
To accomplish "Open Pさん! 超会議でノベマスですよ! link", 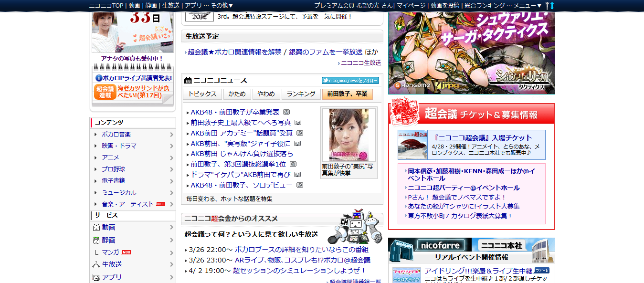I will (456, 197).
